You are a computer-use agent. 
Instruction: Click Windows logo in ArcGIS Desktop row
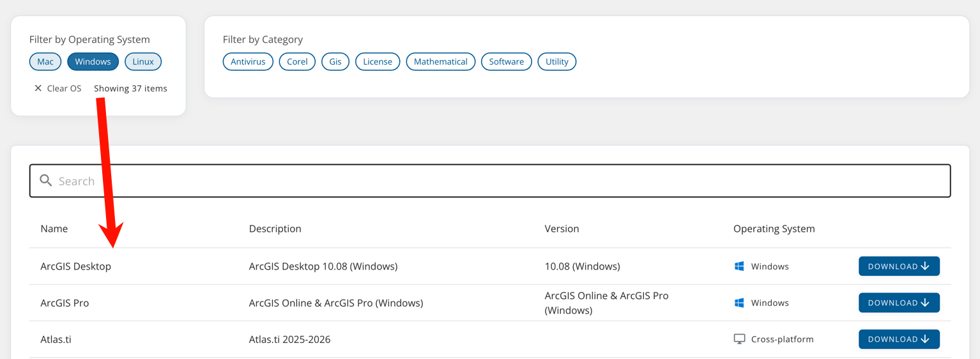coord(739,266)
